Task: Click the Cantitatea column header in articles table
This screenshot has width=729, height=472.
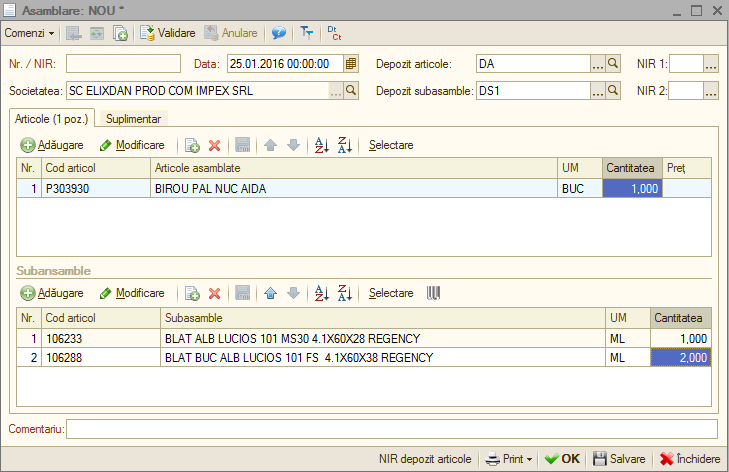Action: (x=632, y=168)
